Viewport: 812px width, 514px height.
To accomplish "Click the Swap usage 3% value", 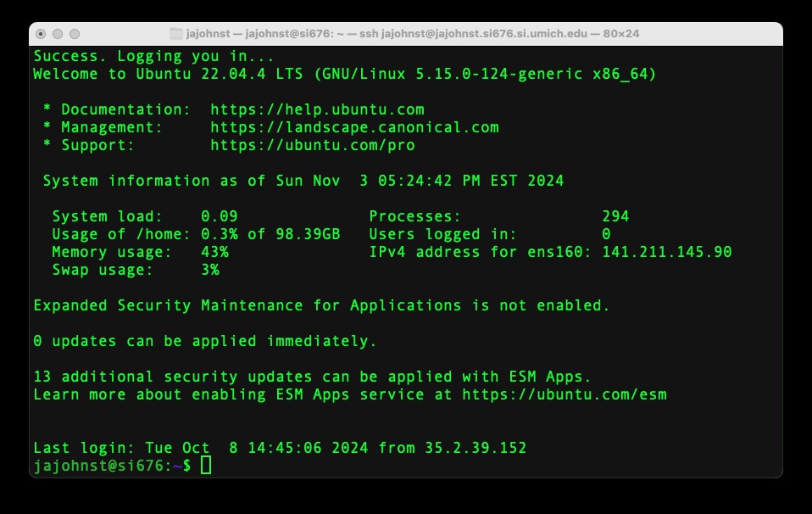I will coord(210,270).
